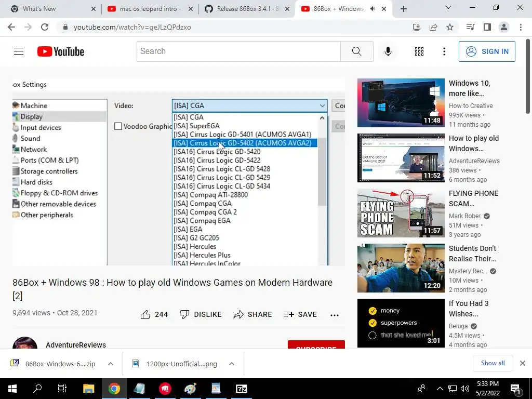The width and height of the screenshot is (532, 399).
Task: Open more actions ellipsis under video
Action: pyautogui.click(x=335, y=315)
